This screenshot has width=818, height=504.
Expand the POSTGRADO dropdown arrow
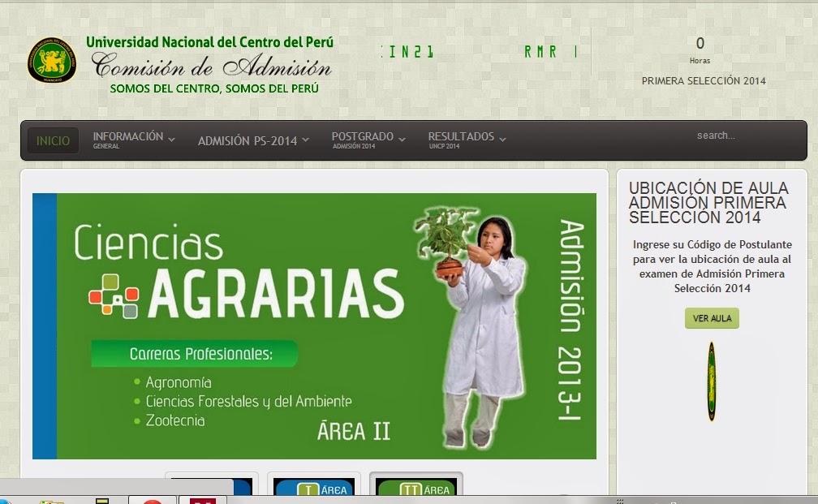(x=402, y=140)
